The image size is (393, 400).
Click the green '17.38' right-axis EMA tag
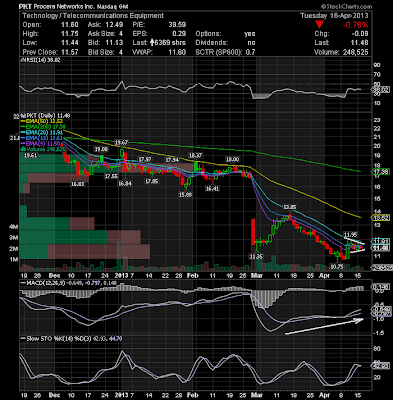381,172
